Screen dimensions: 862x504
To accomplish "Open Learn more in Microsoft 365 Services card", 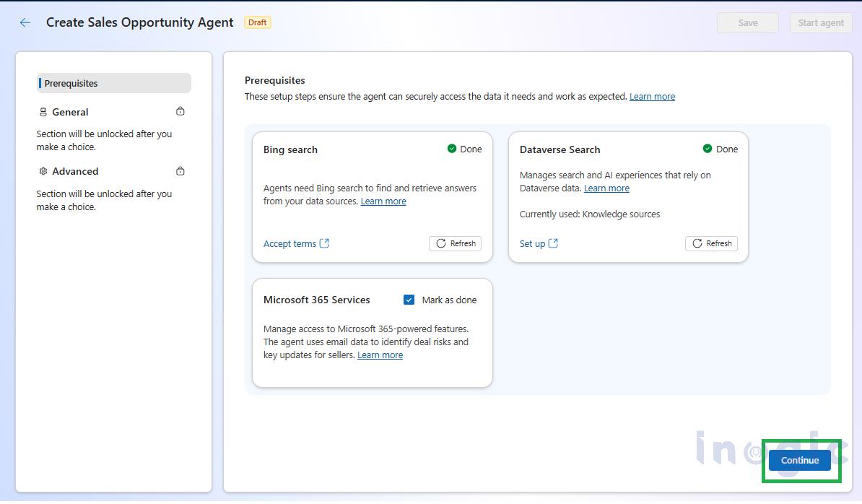I will coord(380,355).
